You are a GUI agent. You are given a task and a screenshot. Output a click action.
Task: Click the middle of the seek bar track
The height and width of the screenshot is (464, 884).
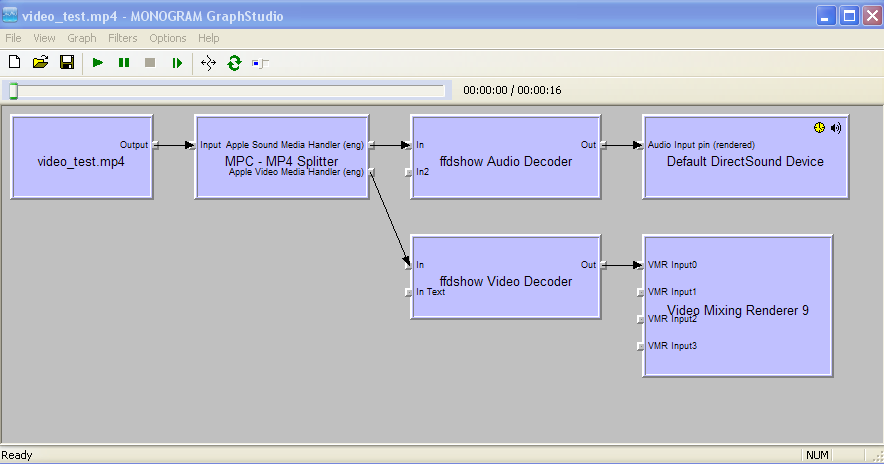pos(229,91)
